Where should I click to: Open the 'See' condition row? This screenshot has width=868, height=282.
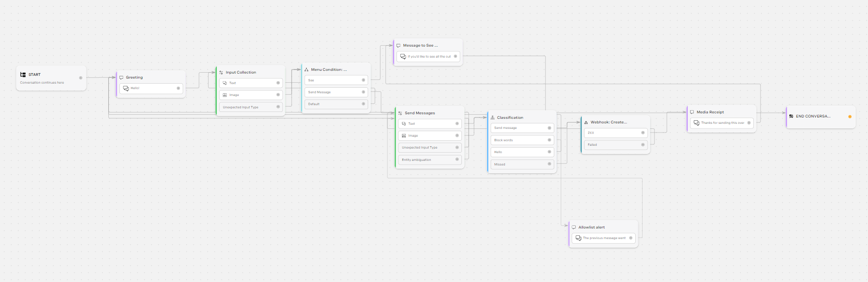coord(336,80)
